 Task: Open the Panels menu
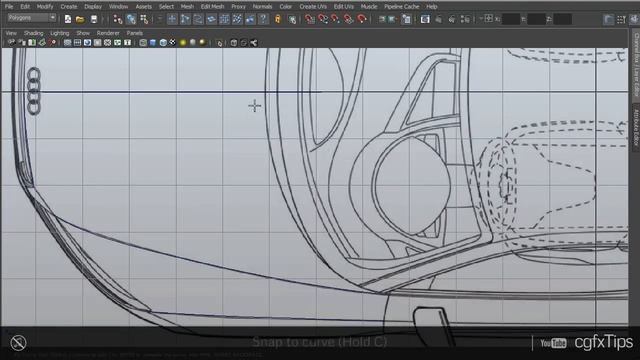tap(135, 33)
